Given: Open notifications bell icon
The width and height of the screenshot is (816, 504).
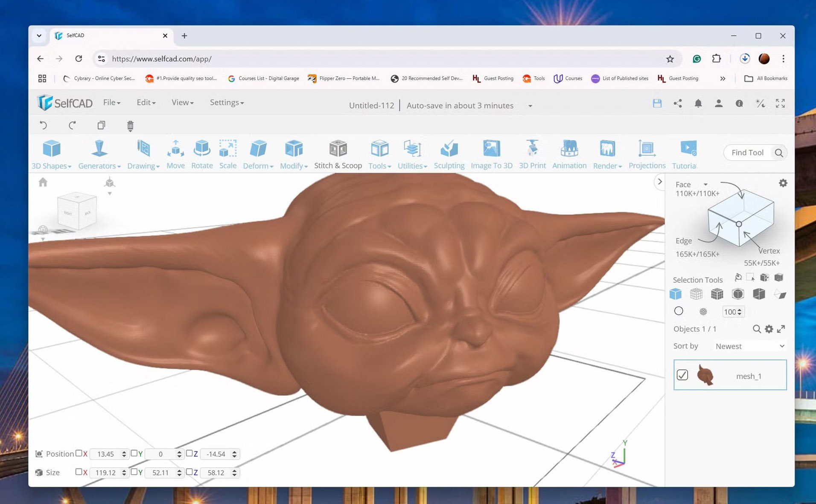Looking at the screenshot, I should pos(698,103).
